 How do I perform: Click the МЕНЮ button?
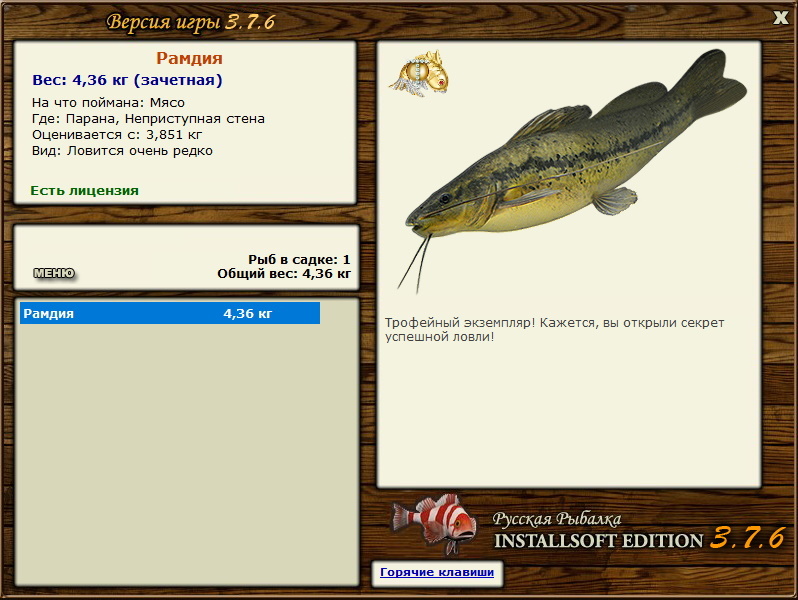[x=54, y=273]
